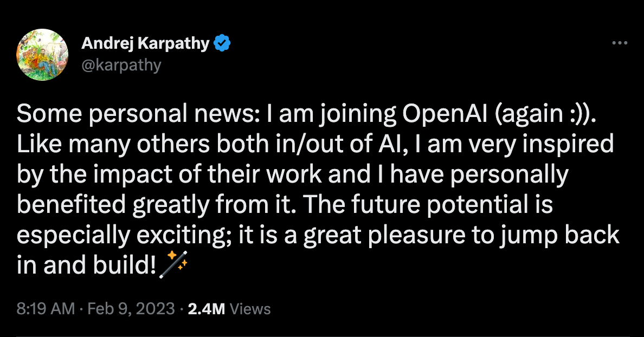Image resolution: width=644 pixels, height=337 pixels.
Task: Open the three-dot more options menu
Action: (620, 43)
